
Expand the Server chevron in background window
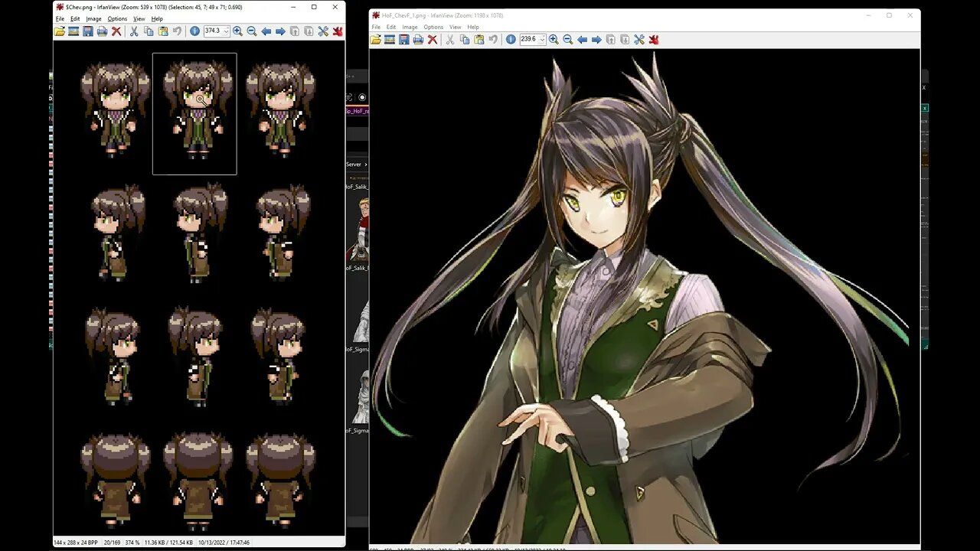(x=365, y=165)
